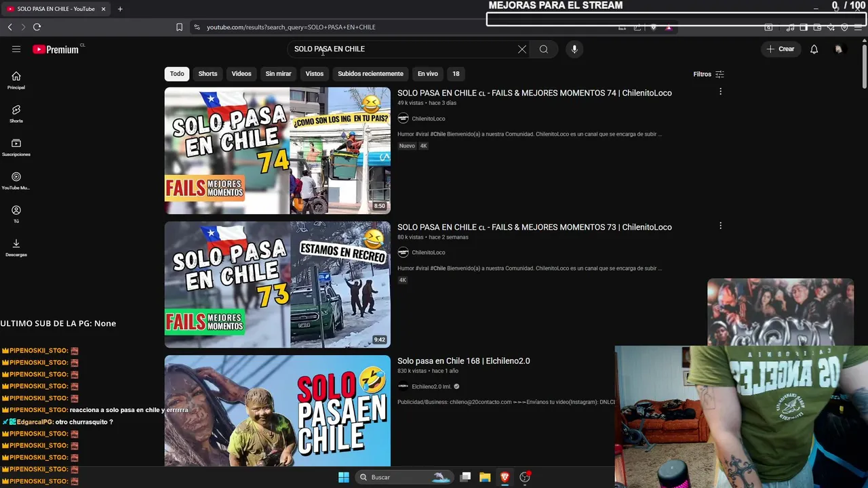Select the En vivo filter chip

427,74
